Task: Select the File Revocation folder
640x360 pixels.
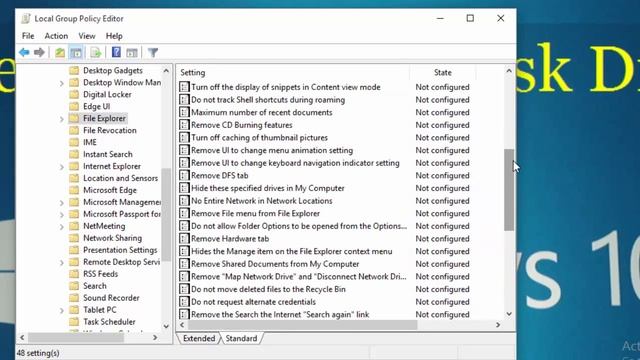Action: [x=109, y=131]
